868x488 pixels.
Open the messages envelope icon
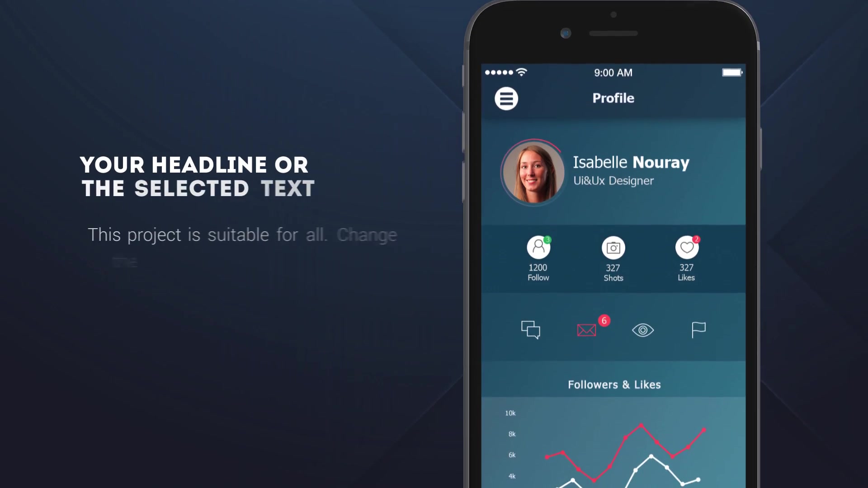click(587, 330)
